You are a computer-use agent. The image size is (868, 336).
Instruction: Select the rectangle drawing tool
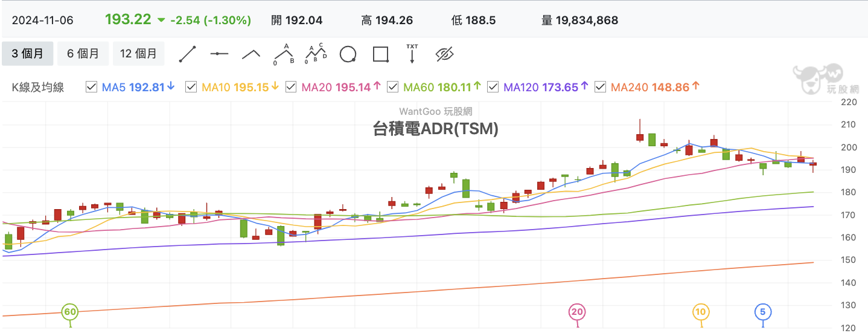pyautogui.click(x=380, y=54)
